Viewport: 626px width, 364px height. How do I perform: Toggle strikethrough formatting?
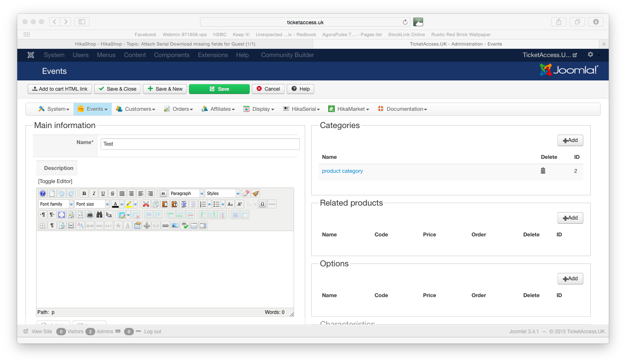point(113,193)
